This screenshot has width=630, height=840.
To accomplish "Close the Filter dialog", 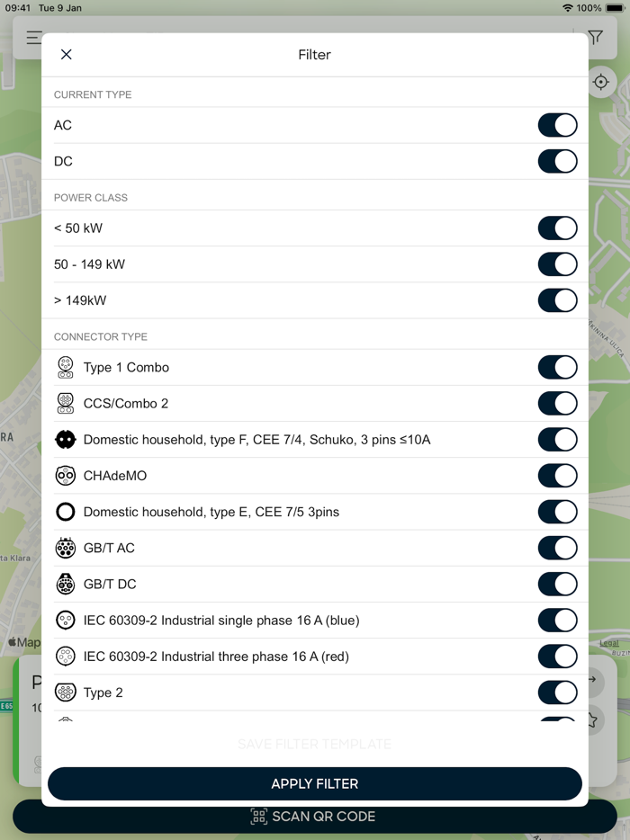I will pyautogui.click(x=66, y=54).
